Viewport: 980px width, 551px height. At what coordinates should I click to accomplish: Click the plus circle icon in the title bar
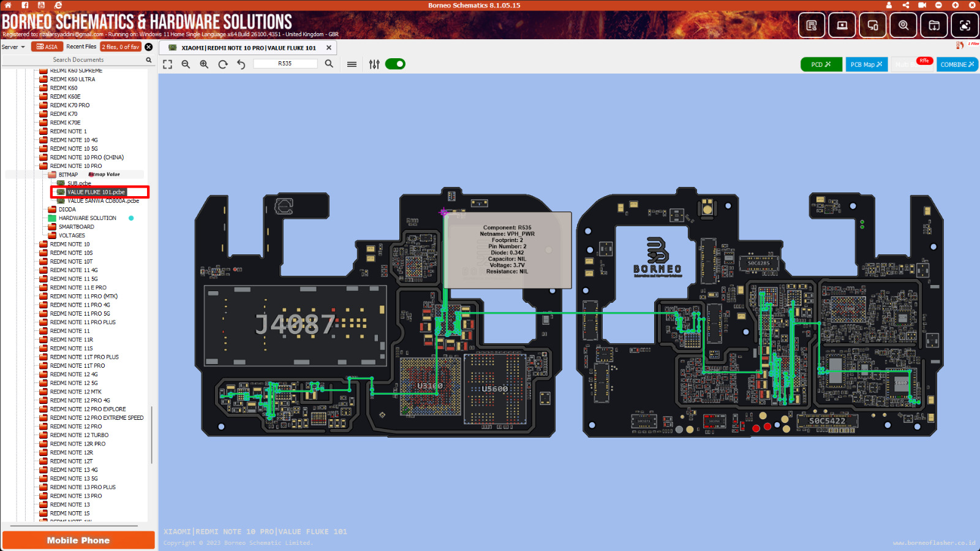click(955, 5)
